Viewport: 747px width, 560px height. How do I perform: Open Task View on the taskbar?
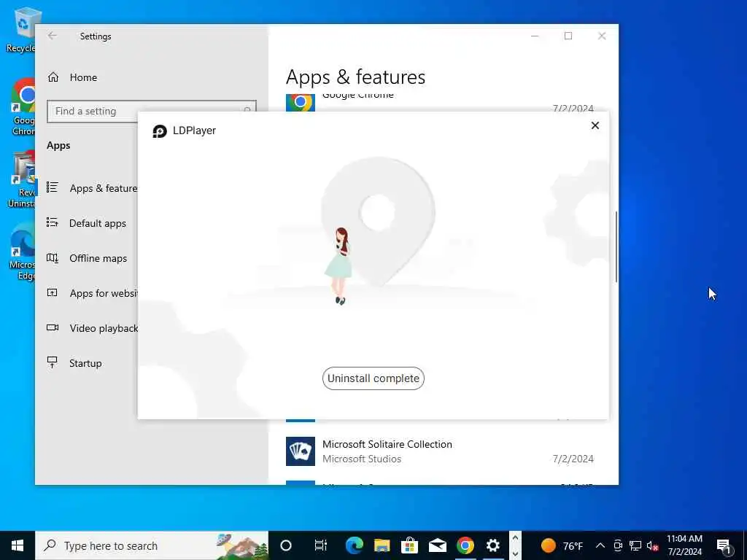(x=321, y=545)
